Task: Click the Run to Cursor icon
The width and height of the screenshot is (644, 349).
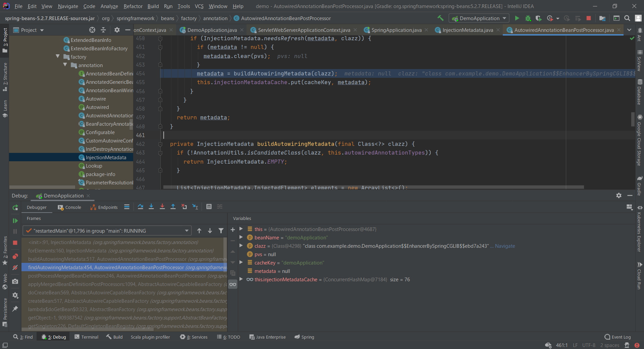Action: [195, 207]
